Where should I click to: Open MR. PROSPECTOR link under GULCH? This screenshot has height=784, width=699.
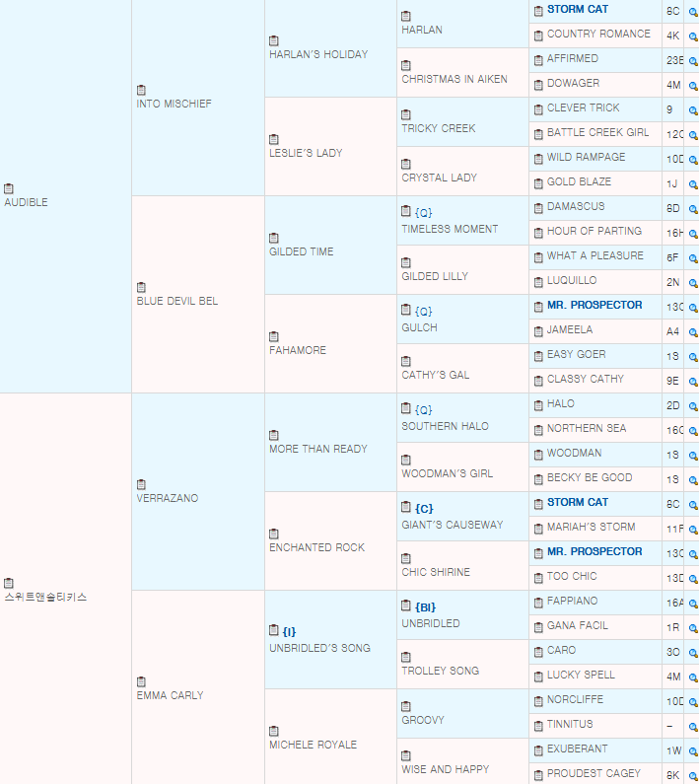[x=594, y=305]
